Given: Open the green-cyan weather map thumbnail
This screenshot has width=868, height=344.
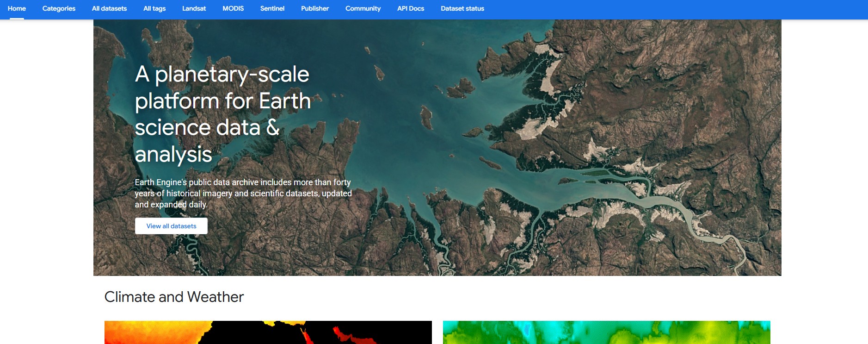Looking at the screenshot, I should coord(606,332).
